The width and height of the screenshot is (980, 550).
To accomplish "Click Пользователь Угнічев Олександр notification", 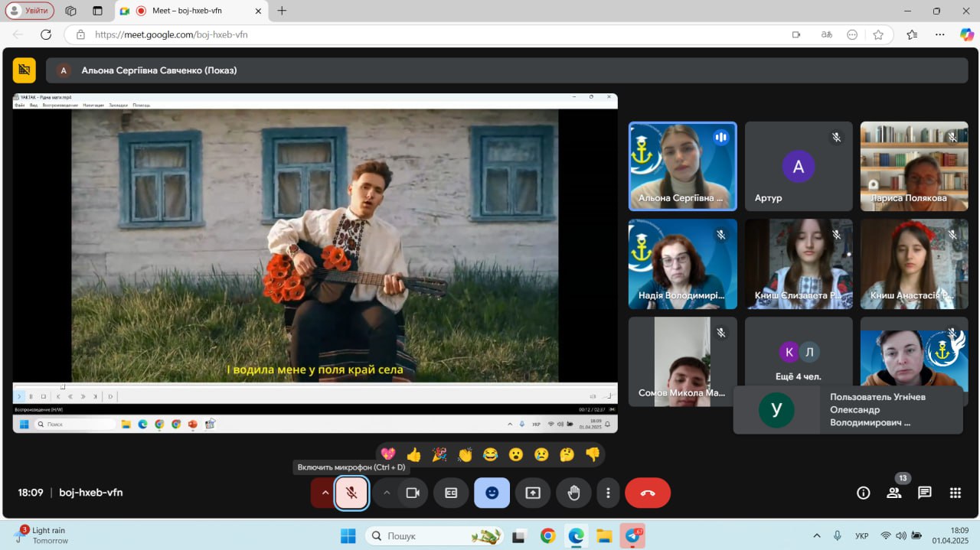I will tap(848, 410).
